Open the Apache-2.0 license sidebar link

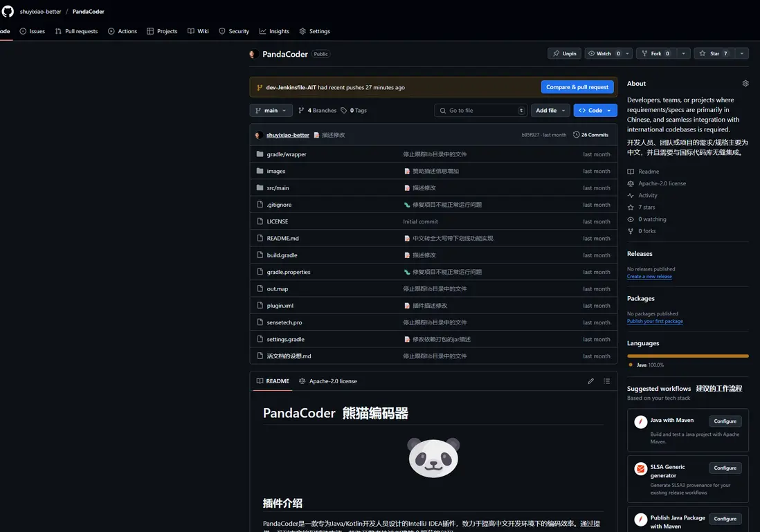click(657, 183)
